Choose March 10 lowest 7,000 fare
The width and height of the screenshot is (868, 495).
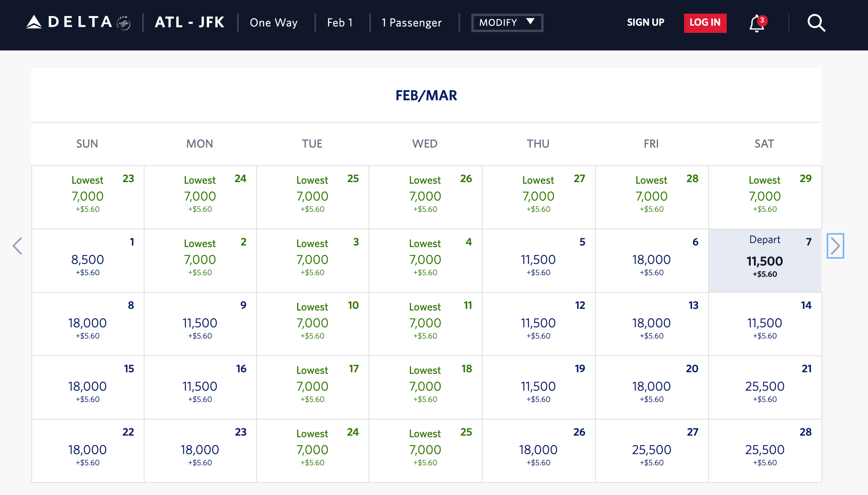[312, 324]
